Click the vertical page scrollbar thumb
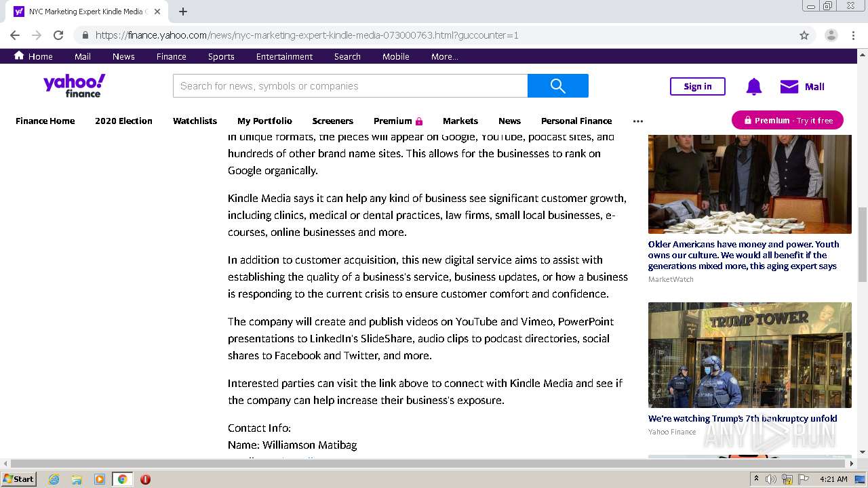The width and height of the screenshot is (868, 488). [863, 244]
